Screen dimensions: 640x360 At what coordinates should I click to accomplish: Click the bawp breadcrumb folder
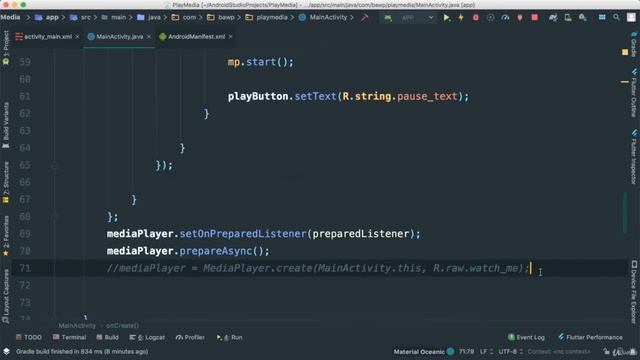point(221,18)
